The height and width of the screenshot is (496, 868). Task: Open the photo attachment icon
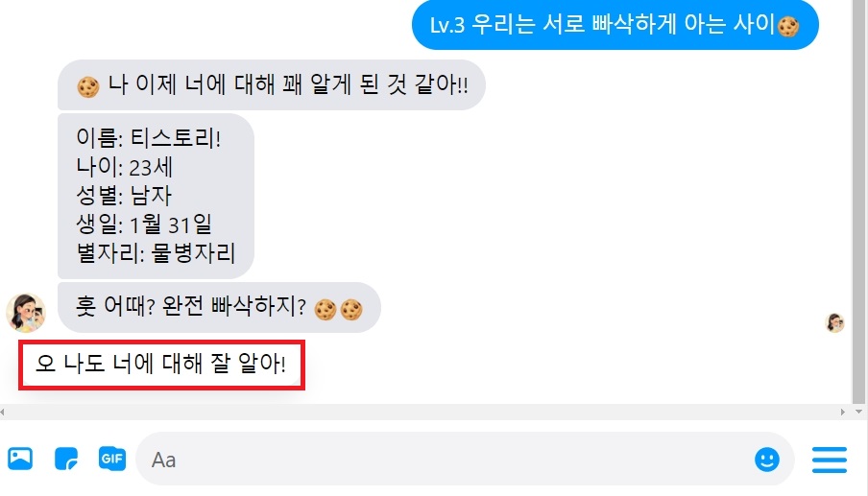point(20,459)
